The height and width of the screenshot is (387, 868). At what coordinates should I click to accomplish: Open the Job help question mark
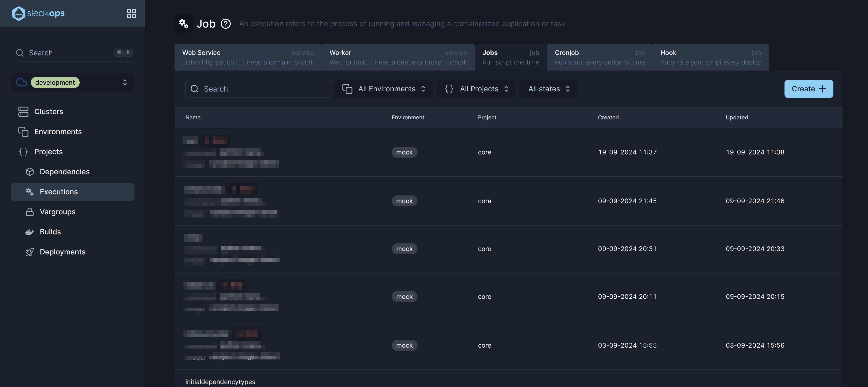pyautogui.click(x=225, y=24)
